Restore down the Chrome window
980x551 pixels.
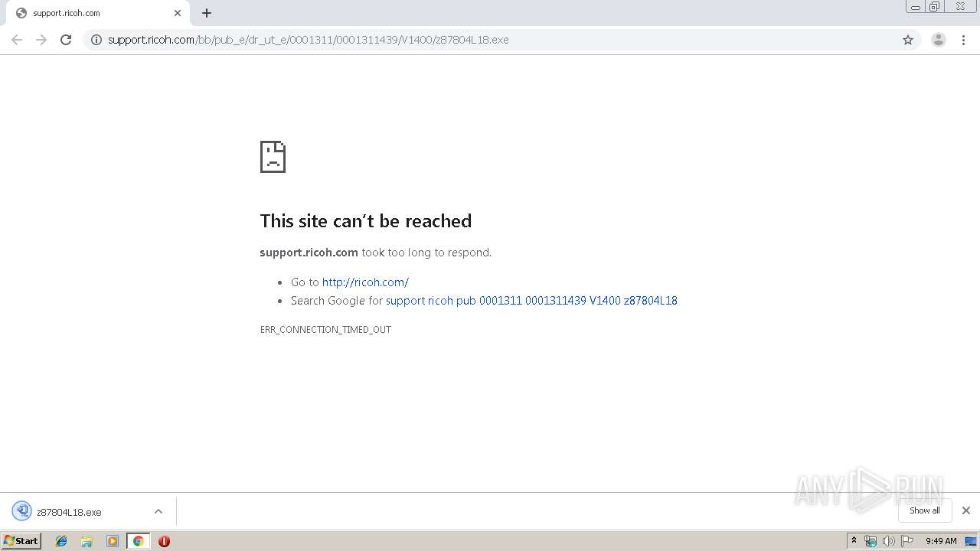point(935,7)
